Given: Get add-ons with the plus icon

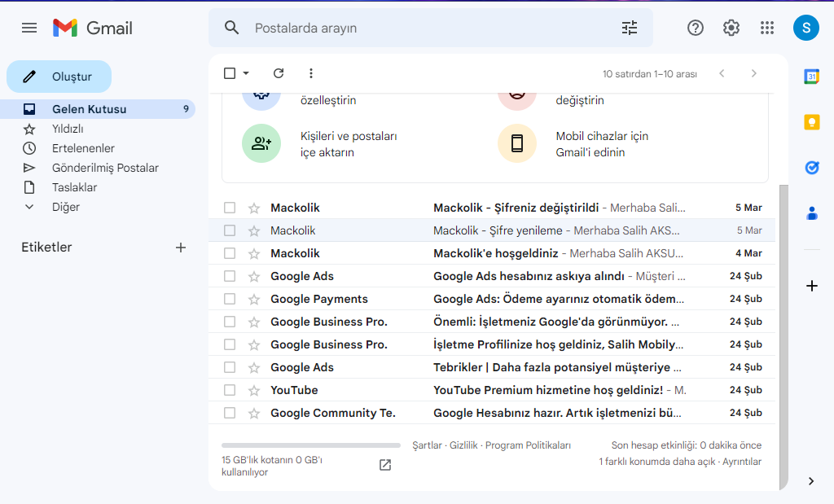Looking at the screenshot, I should click(812, 286).
